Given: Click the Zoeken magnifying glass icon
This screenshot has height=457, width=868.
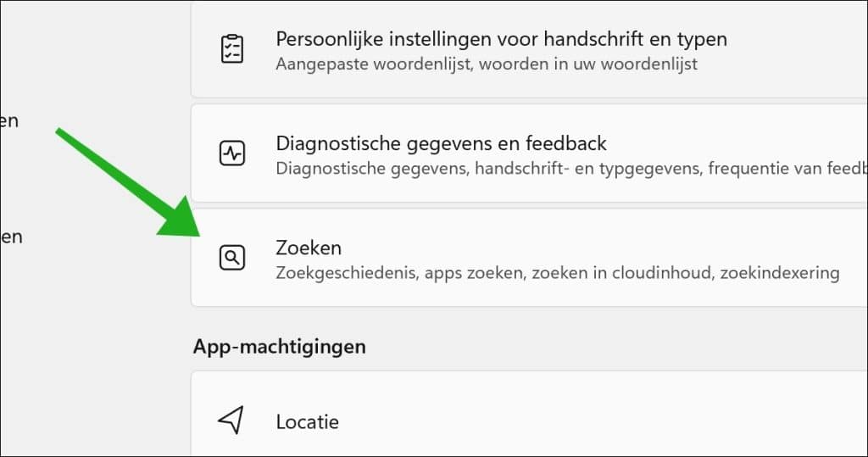Looking at the screenshot, I should (231, 258).
